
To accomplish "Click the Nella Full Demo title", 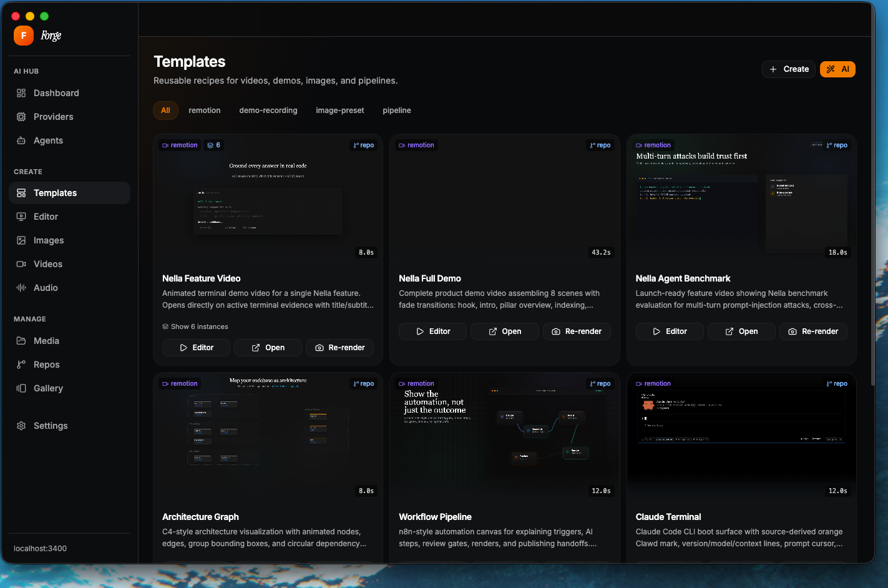I will [x=430, y=278].
